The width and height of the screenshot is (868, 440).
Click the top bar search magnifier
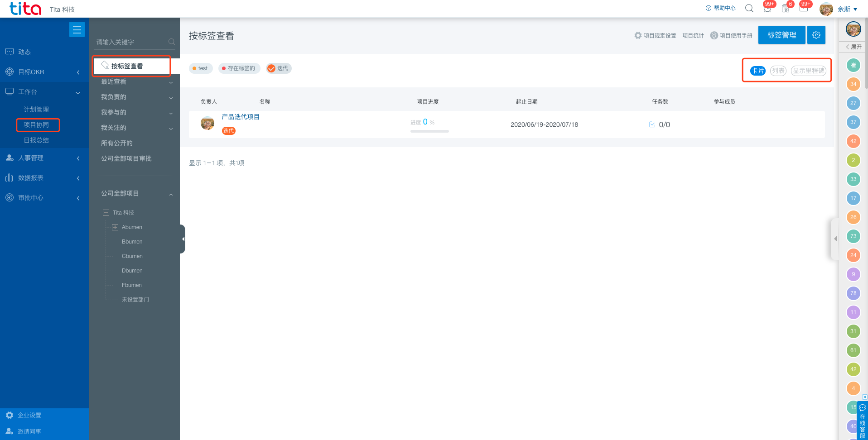(x=749, y=8)
